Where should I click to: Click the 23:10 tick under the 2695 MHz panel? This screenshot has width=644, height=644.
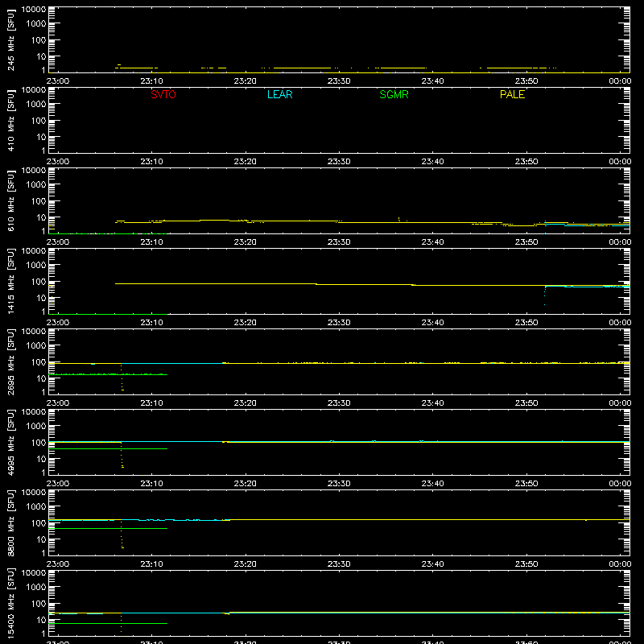pos(151,403)
